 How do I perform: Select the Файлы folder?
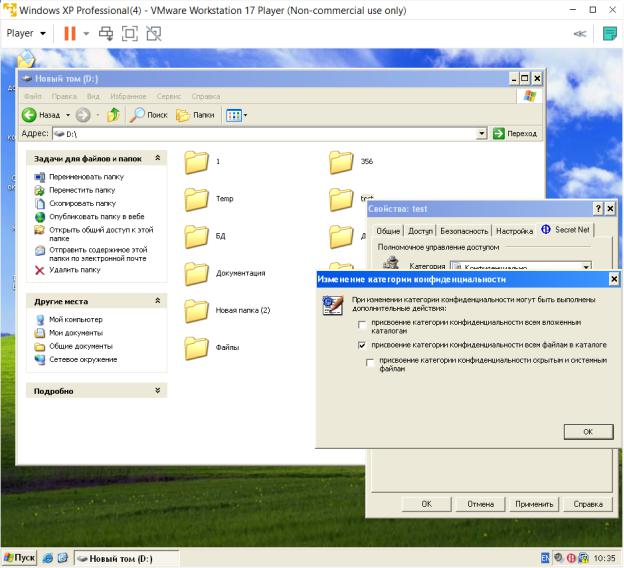197,348
